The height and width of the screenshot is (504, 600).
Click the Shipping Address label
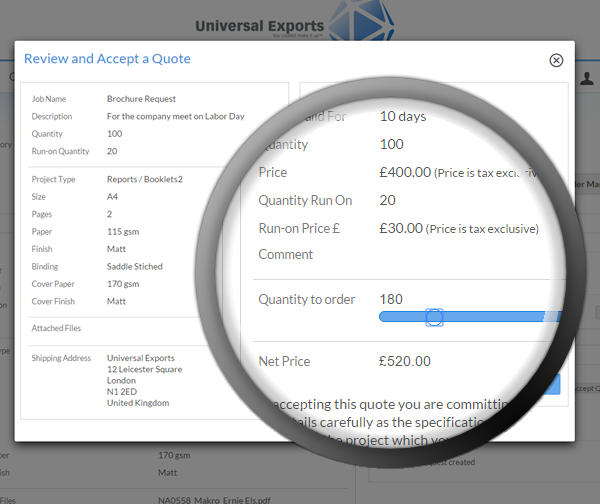click(x=61, y=358)
